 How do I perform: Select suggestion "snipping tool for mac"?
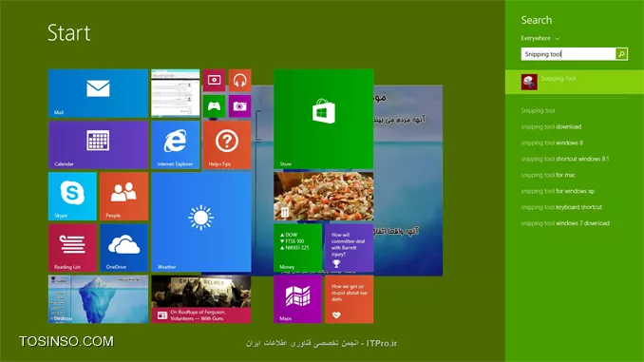[548, 175]
